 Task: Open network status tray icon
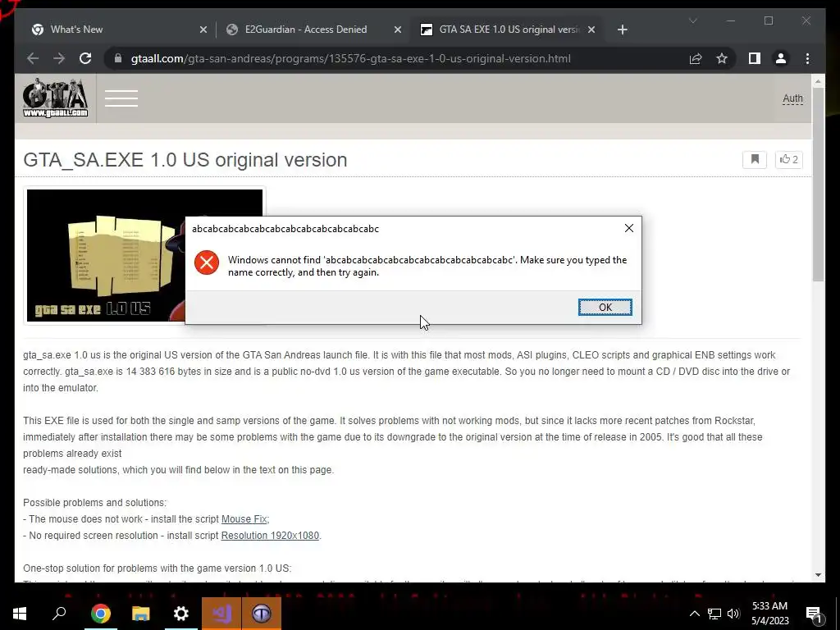coord(714,614)
